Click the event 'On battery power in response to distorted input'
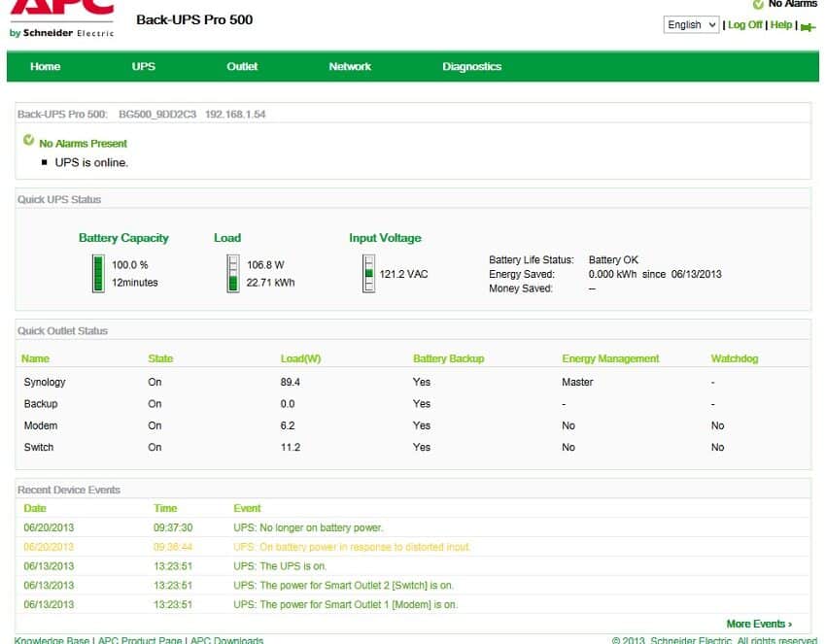 click(x=352, y=547)
